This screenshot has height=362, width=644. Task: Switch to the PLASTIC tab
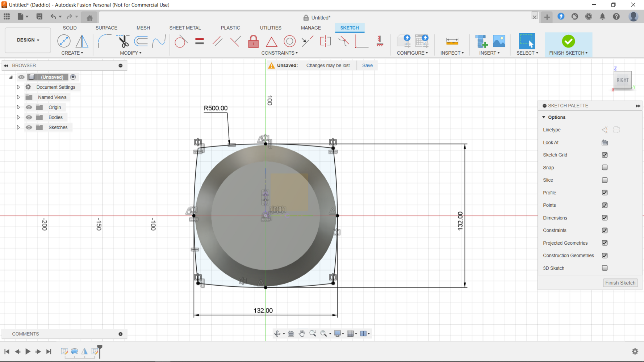point(230,28)
